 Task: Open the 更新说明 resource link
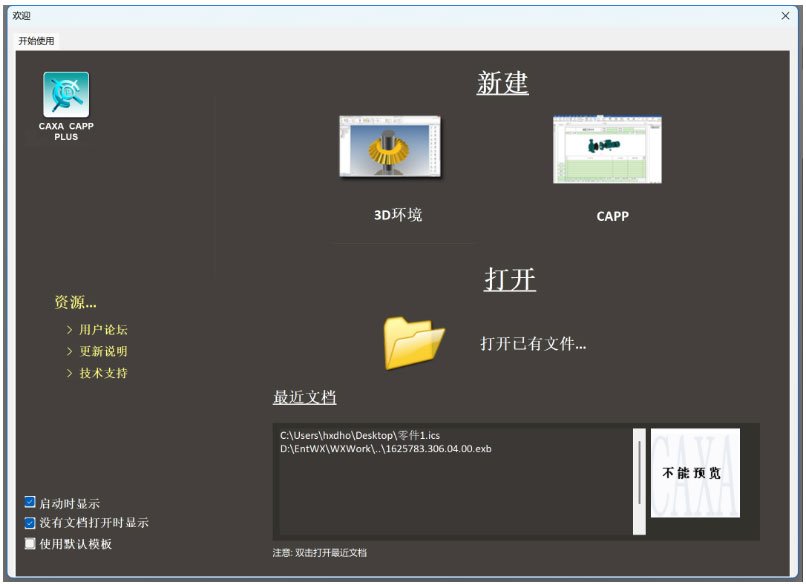[103, 351]
